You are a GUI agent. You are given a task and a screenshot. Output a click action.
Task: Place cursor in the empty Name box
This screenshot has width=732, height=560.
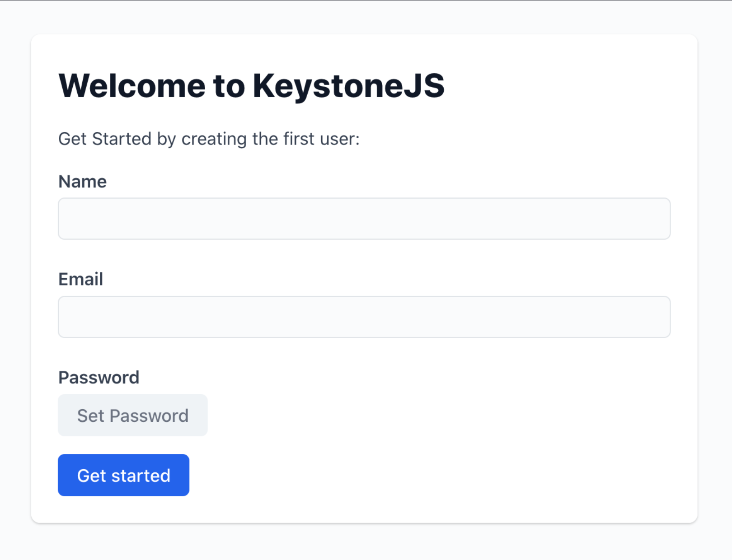[x=364, y=219]
